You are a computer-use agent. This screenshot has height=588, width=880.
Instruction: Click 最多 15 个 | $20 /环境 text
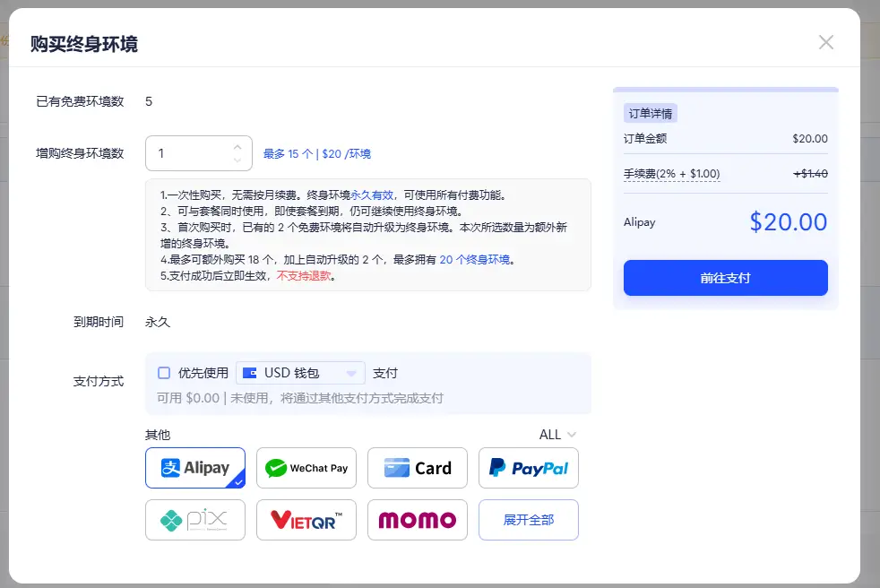(x=317, y=154)
